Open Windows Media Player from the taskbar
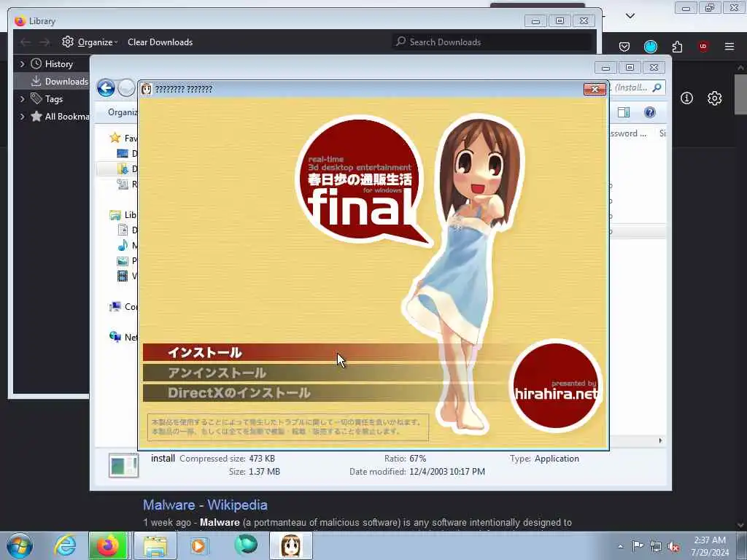Viewport: 747px width, 560px height. click(x=198, y=545)
